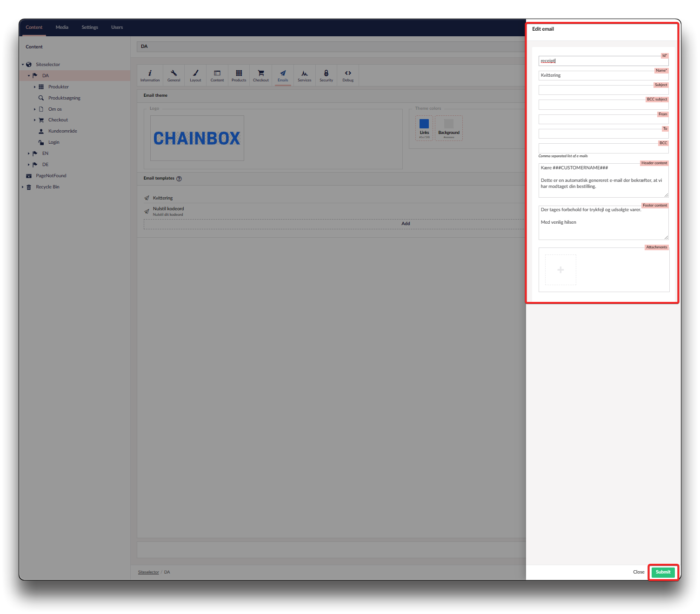Expand the Produkter tree node

(x=35, y=87)
